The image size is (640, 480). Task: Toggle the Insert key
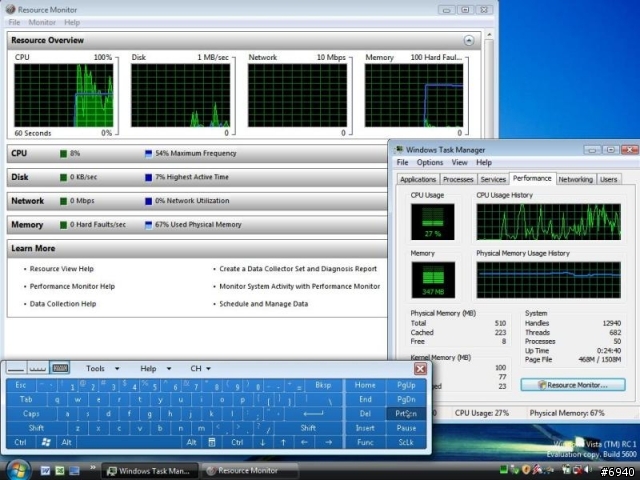365,428
